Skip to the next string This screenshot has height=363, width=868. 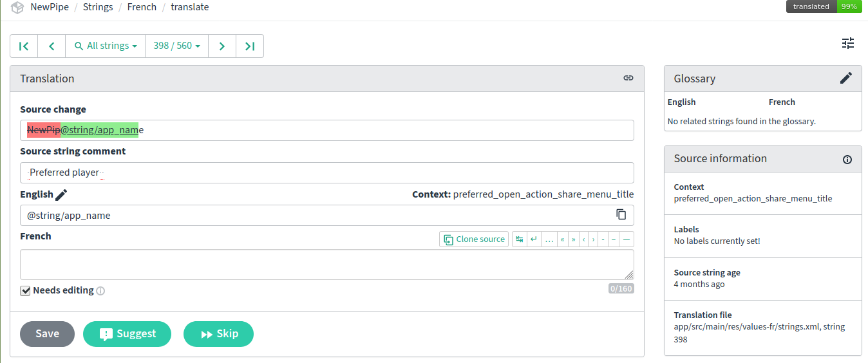tap(219, 334)
